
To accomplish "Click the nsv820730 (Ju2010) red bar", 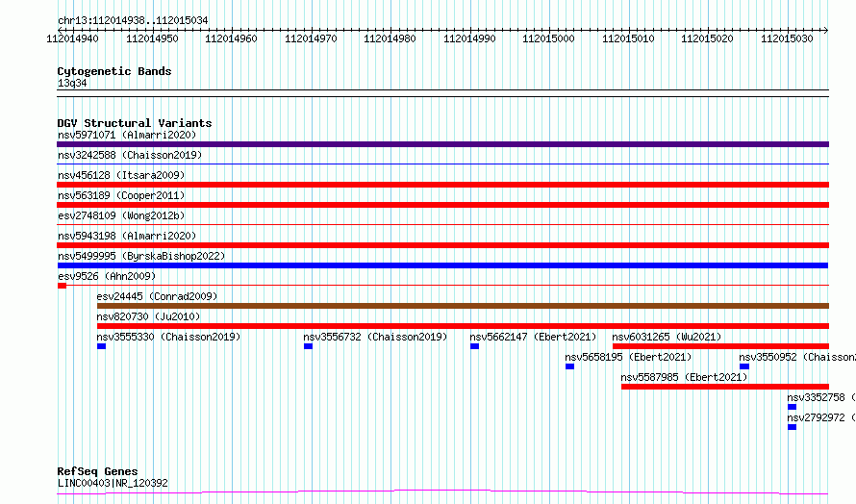I will click(x=463, y=326).
